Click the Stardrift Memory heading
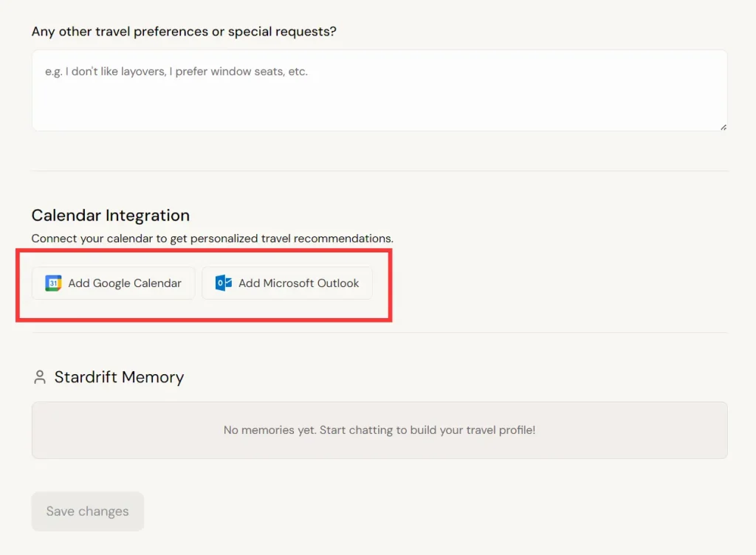The height and width of the screenshot is (555, 756). coord(119,377)
